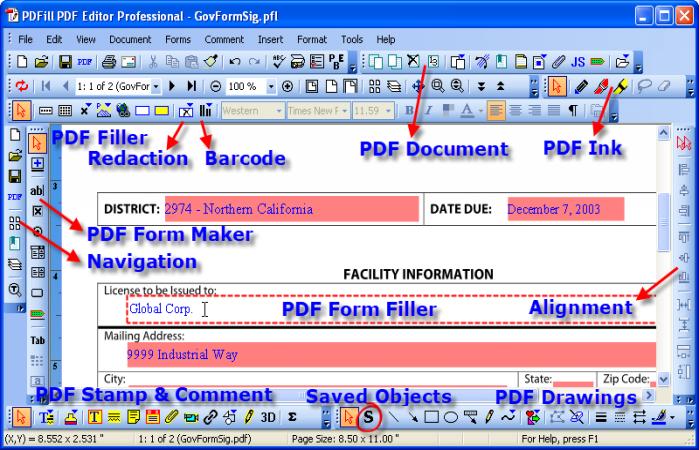This screenshot has width=699, height=450.
Task: Open the Edit menu
Action: pos(54,39)
